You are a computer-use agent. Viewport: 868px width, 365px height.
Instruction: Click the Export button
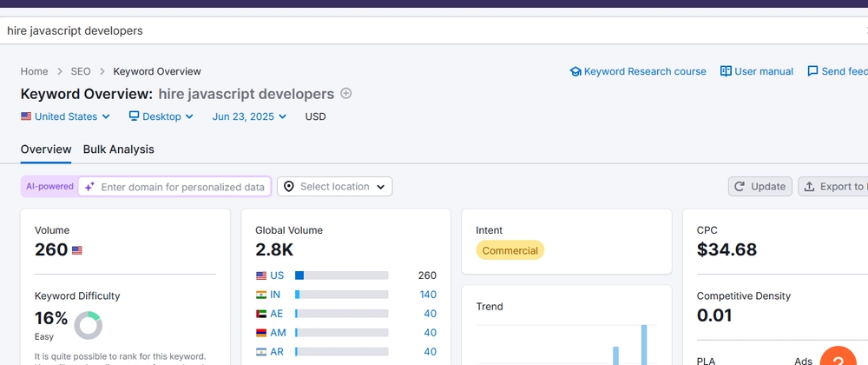pyautogui.click(x=833, y=187)
